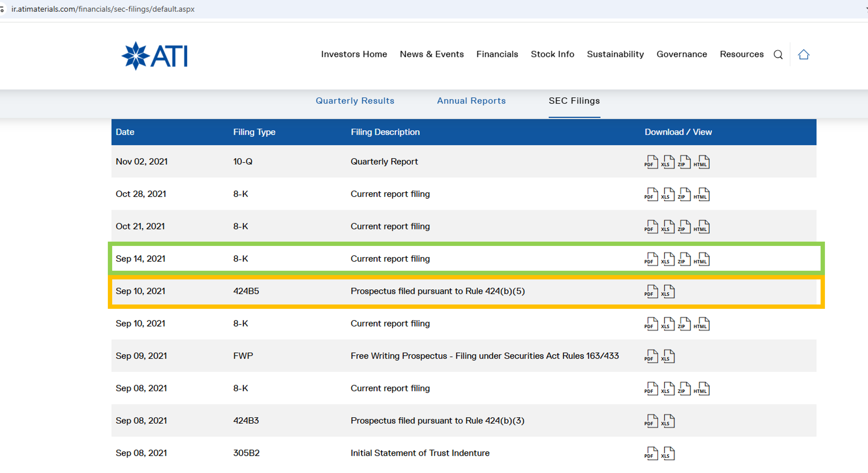Click the browser address bar URL

pyautogui.click(x=103, y=9)
